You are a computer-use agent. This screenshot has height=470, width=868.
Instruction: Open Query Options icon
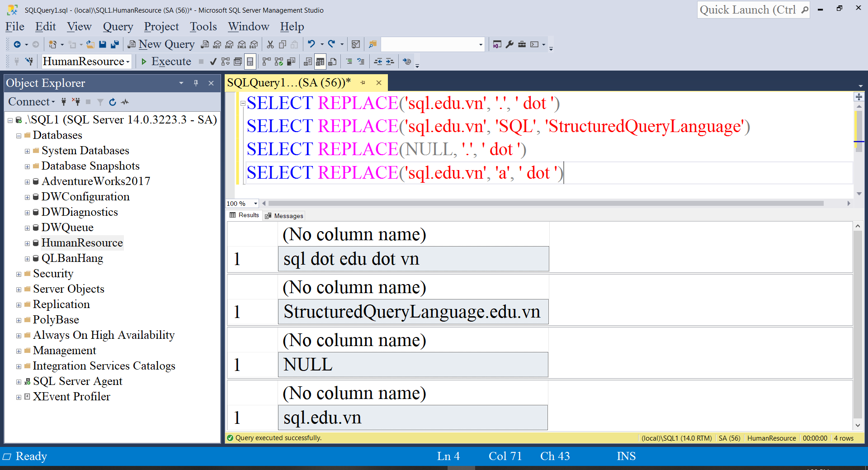click(238, 62)
